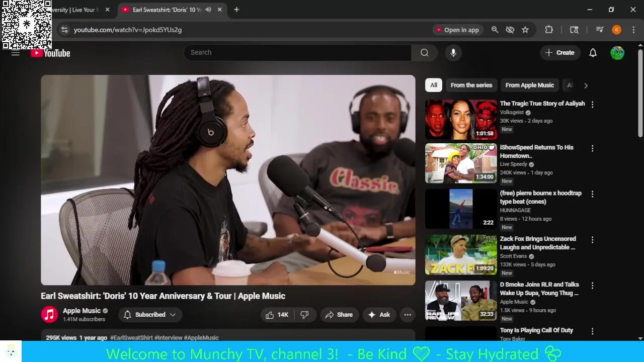
Task: Open the Chrome extensions puzzle icon
Action: click(549, 30)
